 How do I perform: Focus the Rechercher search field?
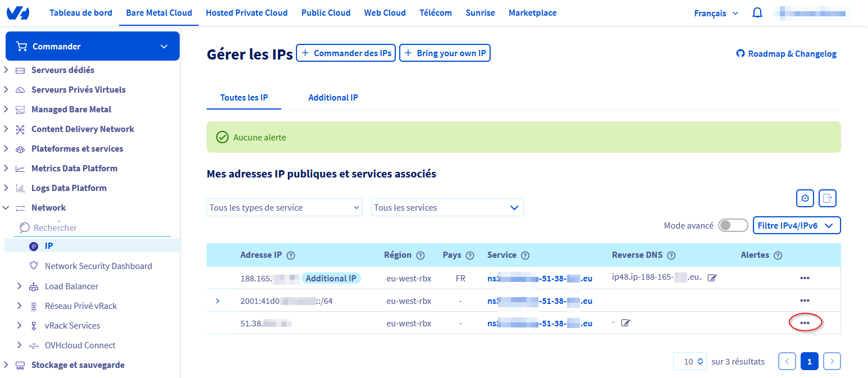point(93,227)
